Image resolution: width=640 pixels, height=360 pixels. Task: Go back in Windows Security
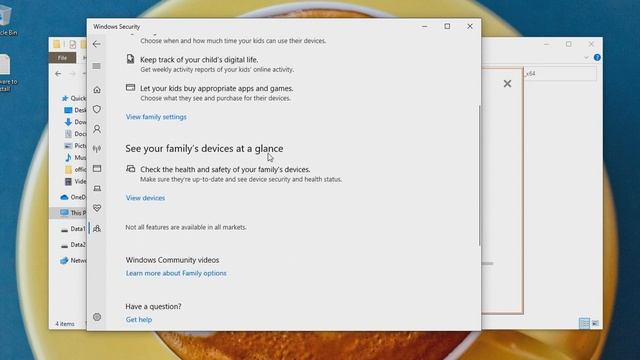point(97,44)
